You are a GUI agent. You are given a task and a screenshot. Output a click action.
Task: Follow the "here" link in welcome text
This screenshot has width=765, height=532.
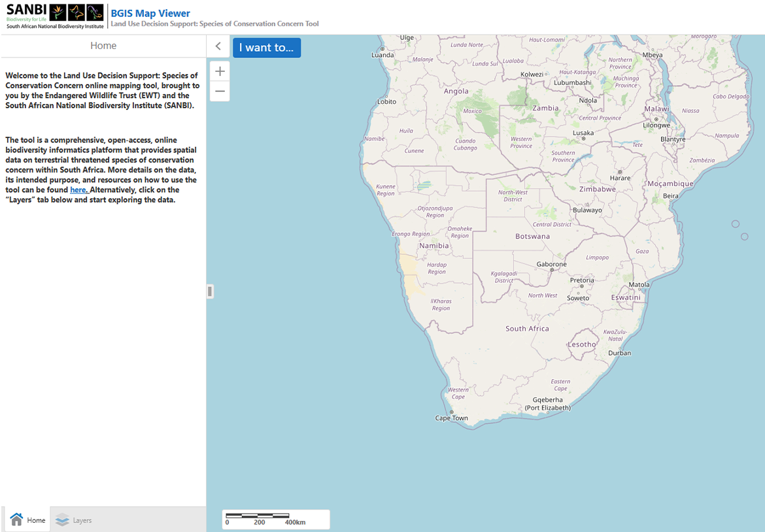(78, 190)
